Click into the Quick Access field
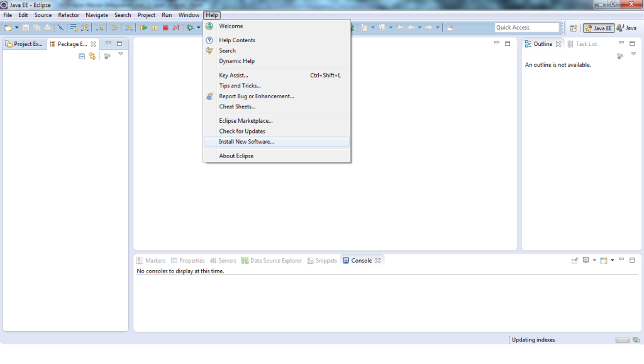Image resolution: width=644 pixels, height=364 pixels. pos(527,28)
